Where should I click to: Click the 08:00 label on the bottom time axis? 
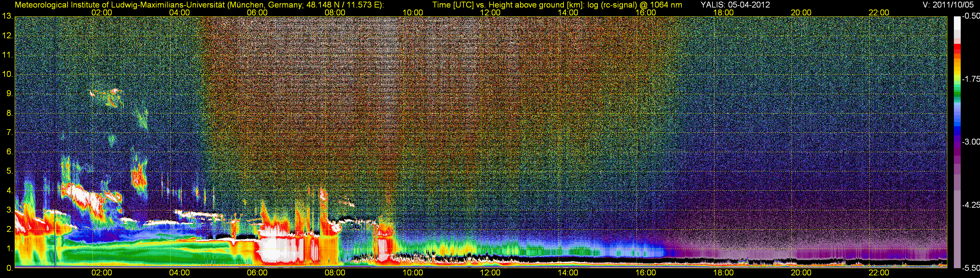pos(335,273)
